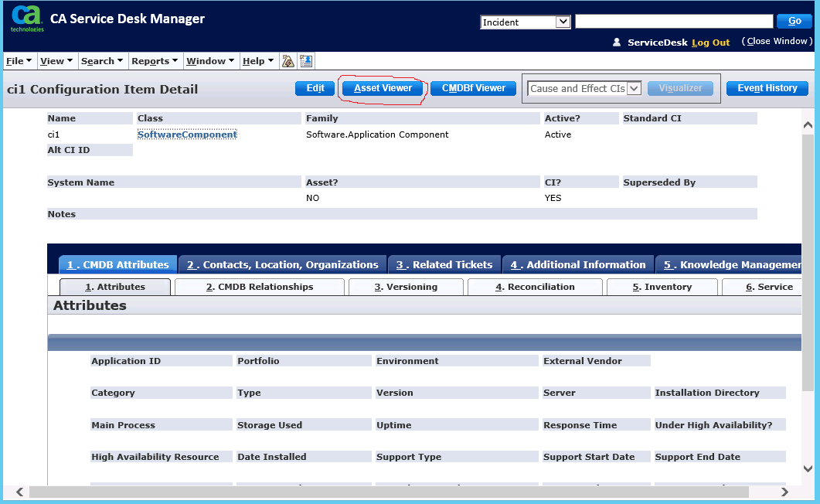
Task: Open the Help menu
Action: point(256,60)
